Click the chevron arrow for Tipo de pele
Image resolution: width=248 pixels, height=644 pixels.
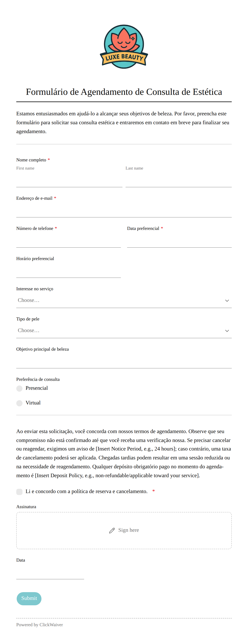tap(227, 331)
